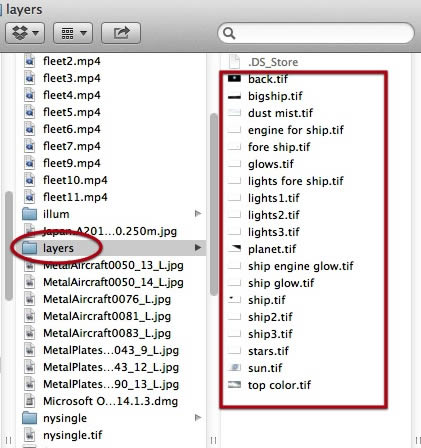The image size is (421, 448).
Task: Expand the nysingle folder arrow
Action: (x=198, y=417)
